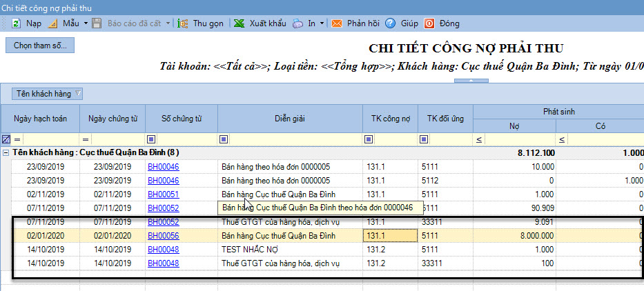Click the Báo cáo đã cất save icon
The width and height of the screenshot is (644, 291).
(97, 23)
